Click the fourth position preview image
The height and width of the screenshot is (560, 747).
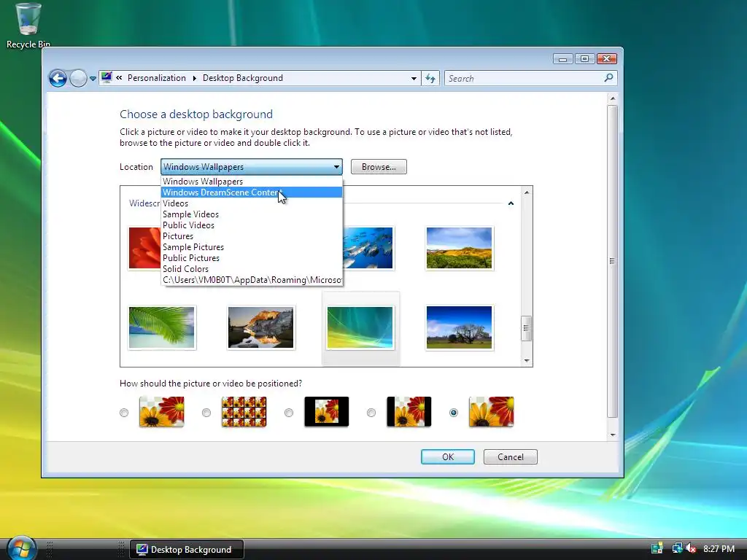(x=409, y=411)
